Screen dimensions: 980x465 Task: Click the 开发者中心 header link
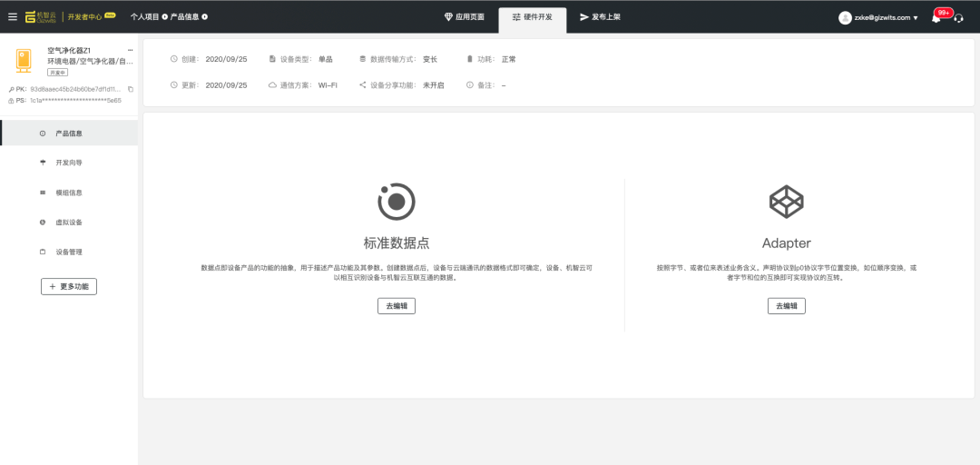84,17
